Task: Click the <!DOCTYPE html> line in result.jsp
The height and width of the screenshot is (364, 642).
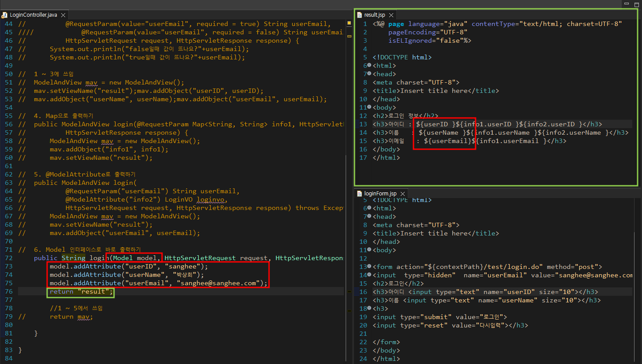Action: click(402, 57)
